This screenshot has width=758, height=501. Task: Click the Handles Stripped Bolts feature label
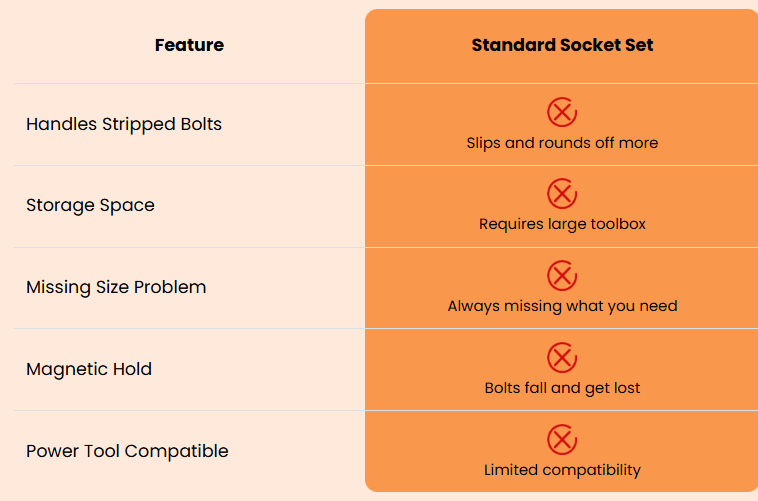click(124, 124)
